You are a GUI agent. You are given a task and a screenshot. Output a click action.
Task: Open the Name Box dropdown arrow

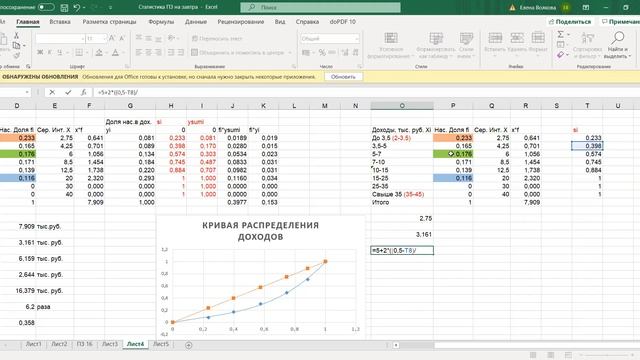click(27, 92)
